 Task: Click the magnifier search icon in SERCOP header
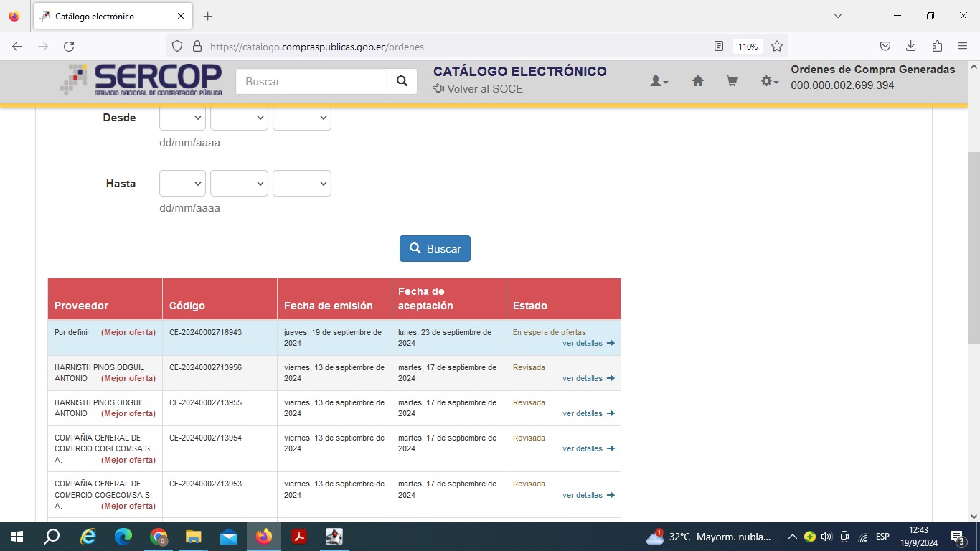(402, 82)
